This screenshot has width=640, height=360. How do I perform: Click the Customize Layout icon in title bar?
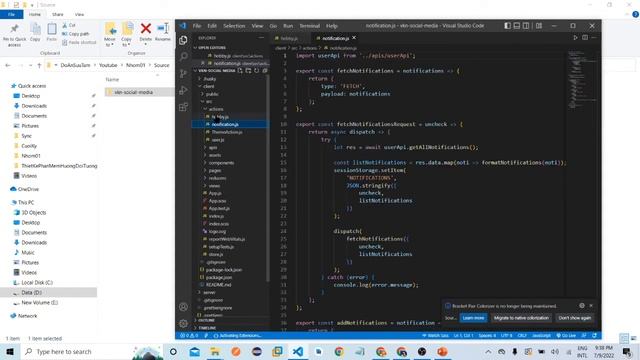point(539,26)
